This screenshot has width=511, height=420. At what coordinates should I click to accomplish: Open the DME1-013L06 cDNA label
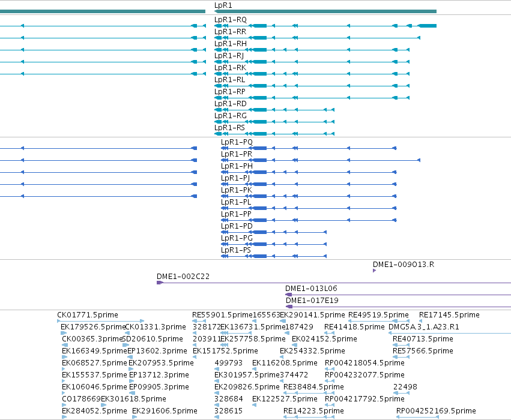coord(311,289)
